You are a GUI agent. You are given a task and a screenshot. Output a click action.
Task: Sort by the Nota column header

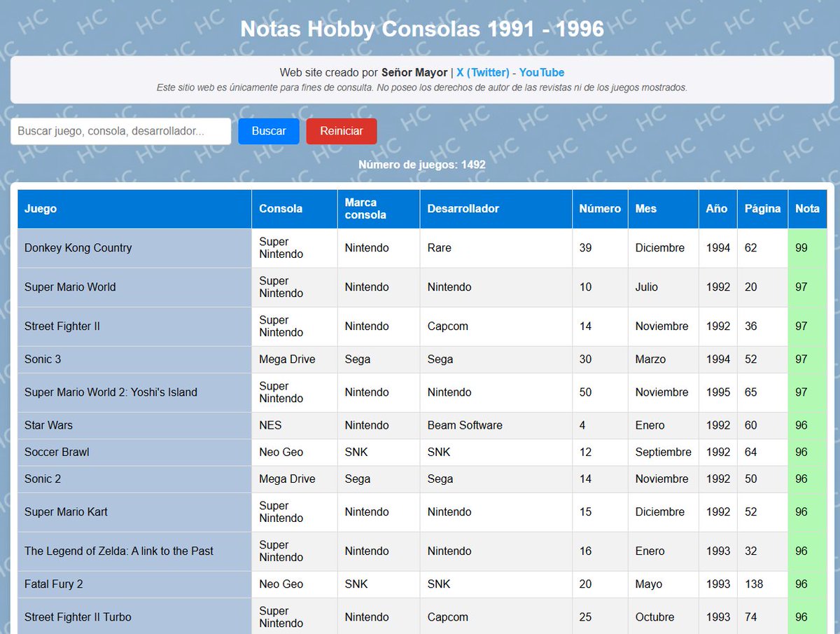click(x=807, y=209)
